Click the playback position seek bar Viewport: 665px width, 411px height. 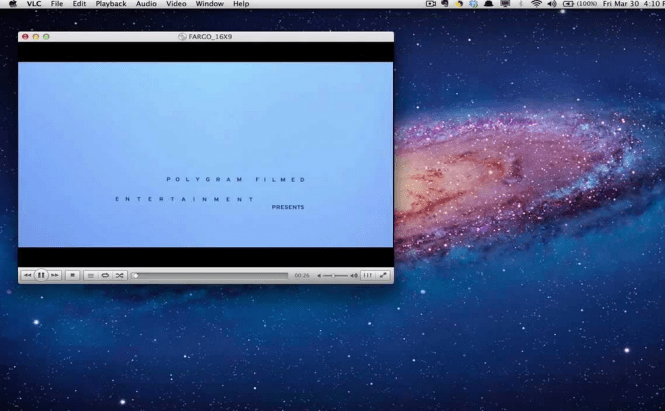[x=210, y=276]
